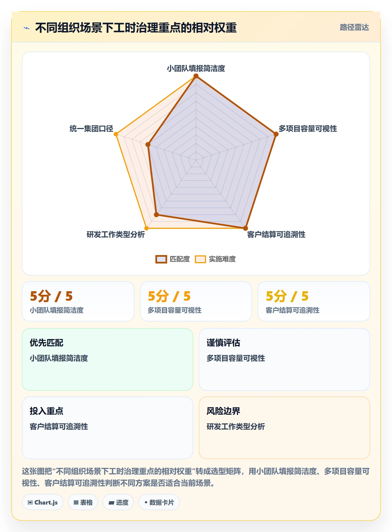Click the lightning bolt icon beside the title
392x532 pixels.
(x=27, y=28)
